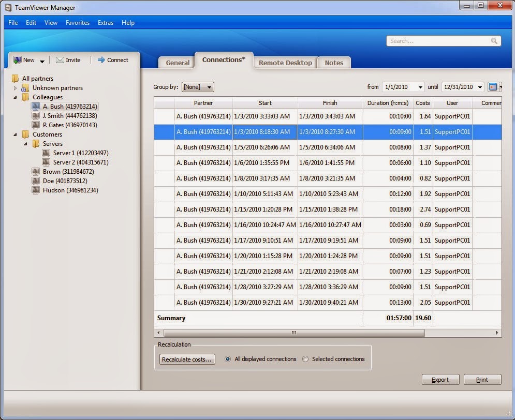This screenshot has height=420, width=515.
Task: Select Hudson (346981234) in the tree
Action: (70, 190)
